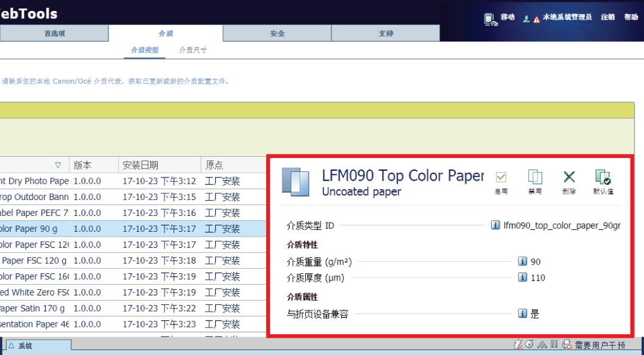Click date cell 17-10-23 下午3:15

pyautogui.click(x=160, y=197)
